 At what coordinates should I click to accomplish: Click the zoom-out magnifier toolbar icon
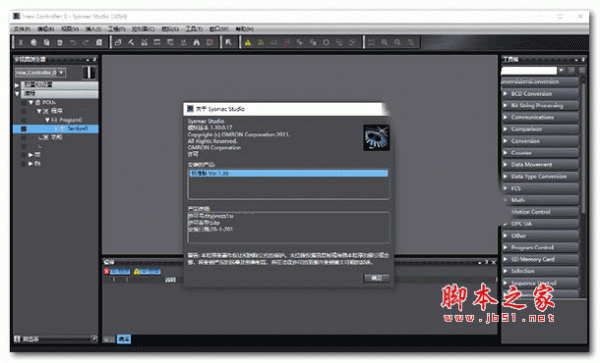point(398,42)
